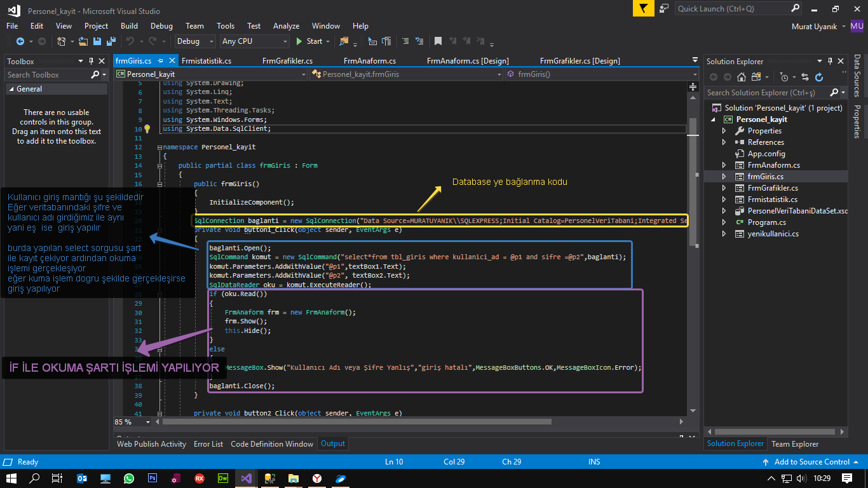Collapse the frmGiris class code block
This screenshot has height=488, width=868.
(x=159, y=165)
